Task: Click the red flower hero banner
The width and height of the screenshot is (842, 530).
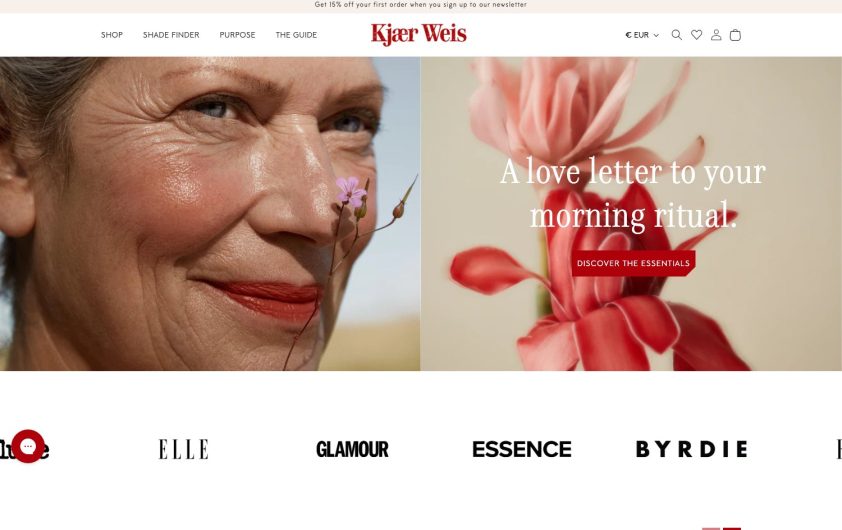Action: tap(631, 214)
